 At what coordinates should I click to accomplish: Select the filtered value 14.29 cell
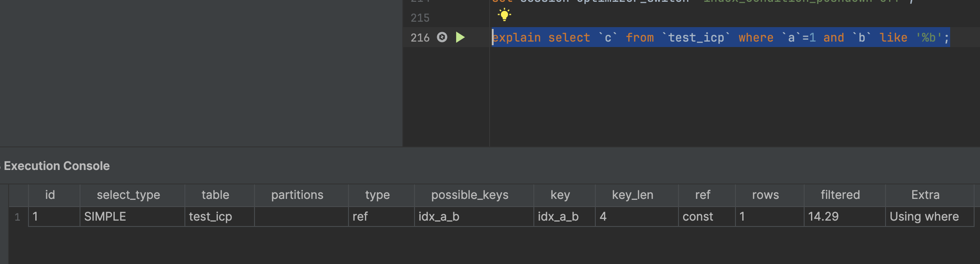tap(844, 217)
